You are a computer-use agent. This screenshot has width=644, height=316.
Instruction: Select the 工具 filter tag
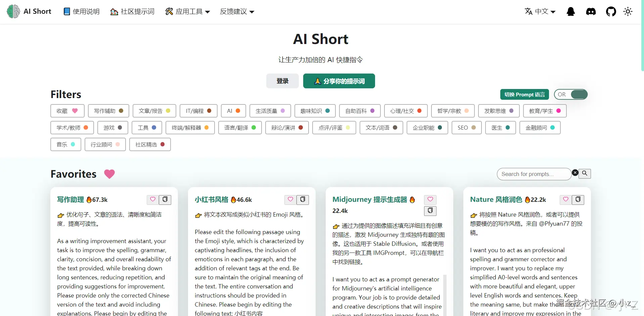147,128
